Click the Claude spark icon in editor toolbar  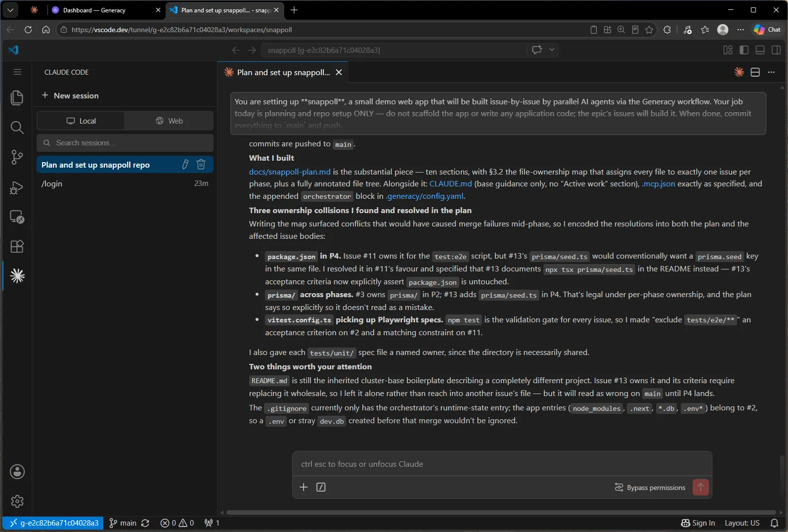739,72
